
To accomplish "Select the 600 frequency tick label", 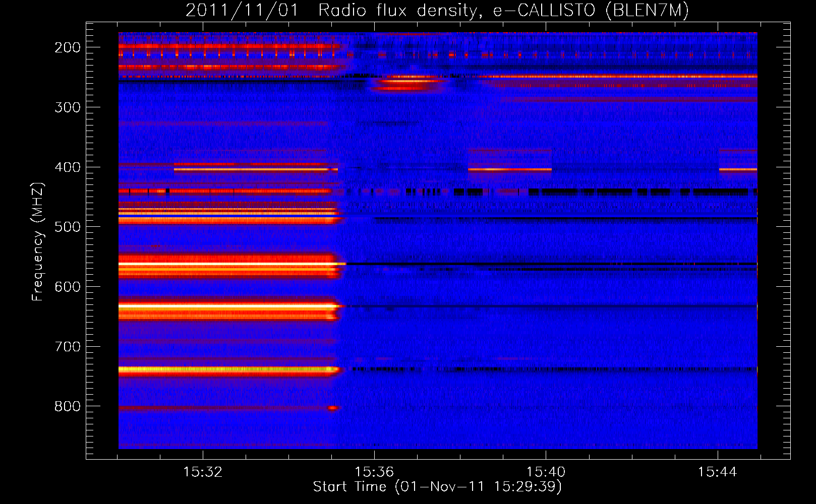I will click(x=68, y=287).
